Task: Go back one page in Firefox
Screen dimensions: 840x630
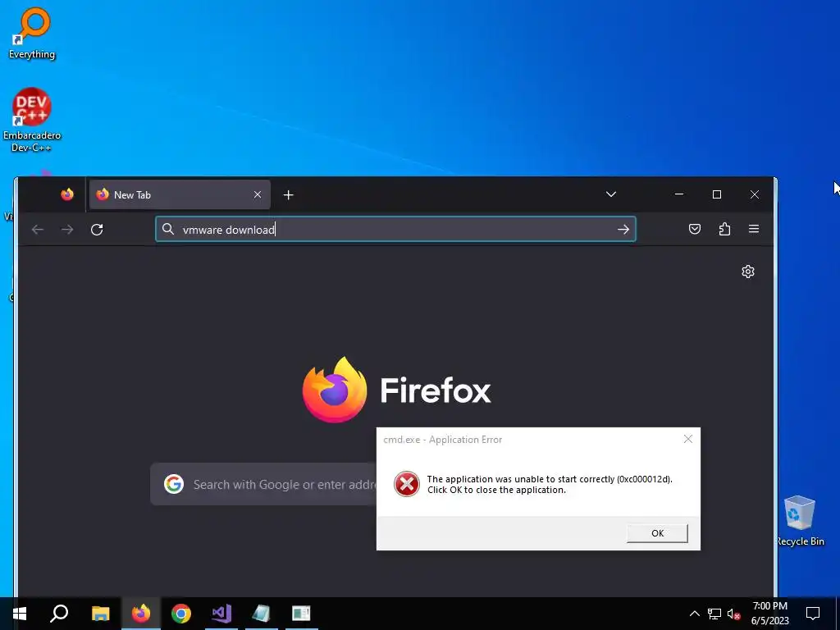Action: tap(38, 230)
